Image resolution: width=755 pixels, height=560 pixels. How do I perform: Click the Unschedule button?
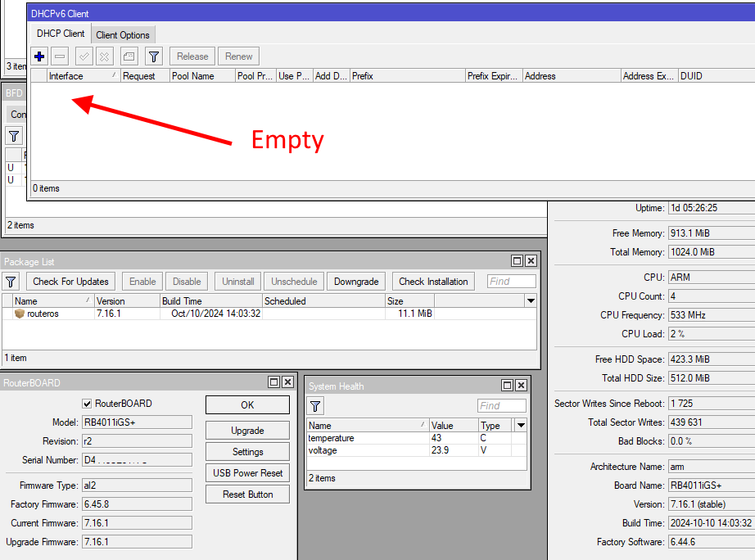[294, 281]
